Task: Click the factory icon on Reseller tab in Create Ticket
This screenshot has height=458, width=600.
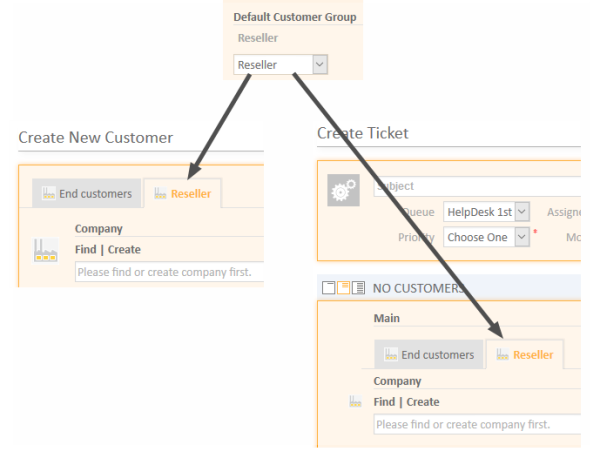Action: 502,354
